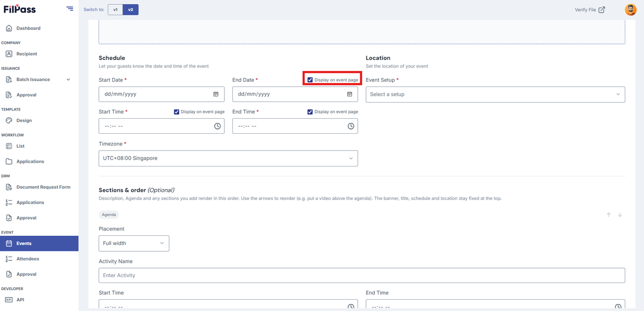644x311 pixels.
Task: Open the Verify File link
Action: click(590, 10)
